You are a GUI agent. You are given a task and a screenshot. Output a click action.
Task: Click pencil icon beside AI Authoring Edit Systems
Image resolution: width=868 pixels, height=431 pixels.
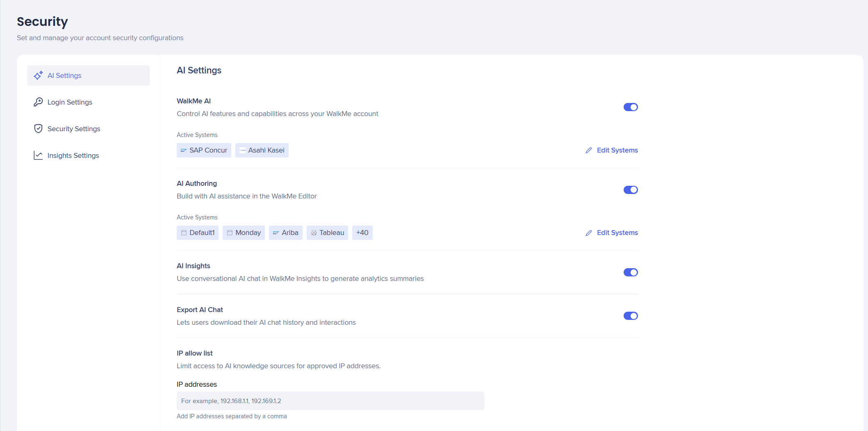pyautogui.click(x=589, y=233)
